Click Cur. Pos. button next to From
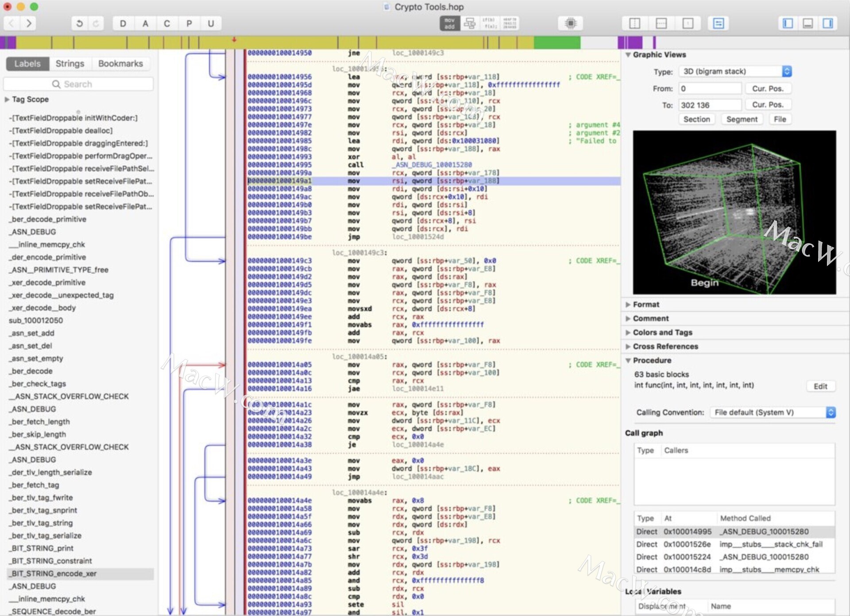Viewport: 850px width, 616px height. pos(768,89)
